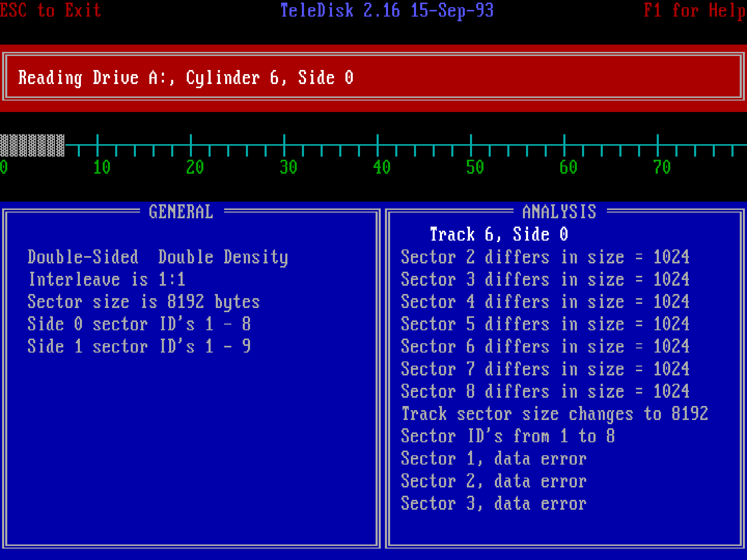Select 'Sector 8 differs in size = 1024'
Image resolution: width=747 pixels, height=560 pixels.
[545, 391]
